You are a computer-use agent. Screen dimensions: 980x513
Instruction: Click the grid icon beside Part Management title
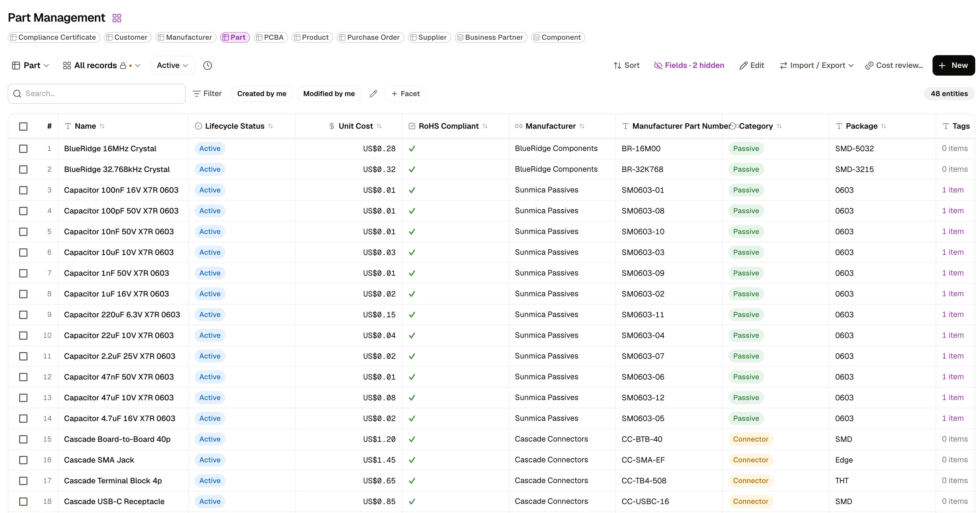pyautogui.click(x=117, y=18)
